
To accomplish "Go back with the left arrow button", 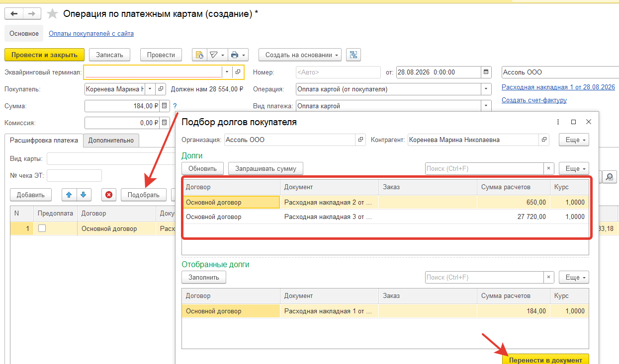I will tap(14, 14).
